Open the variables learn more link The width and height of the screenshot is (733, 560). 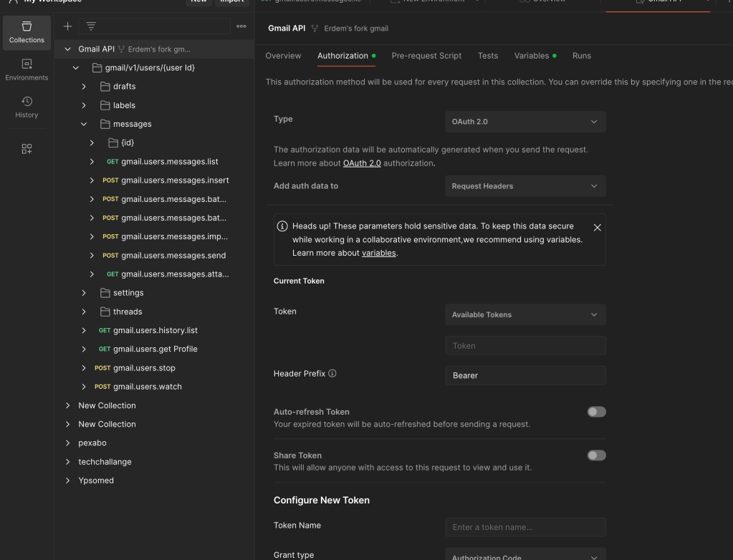click(378, 253)
